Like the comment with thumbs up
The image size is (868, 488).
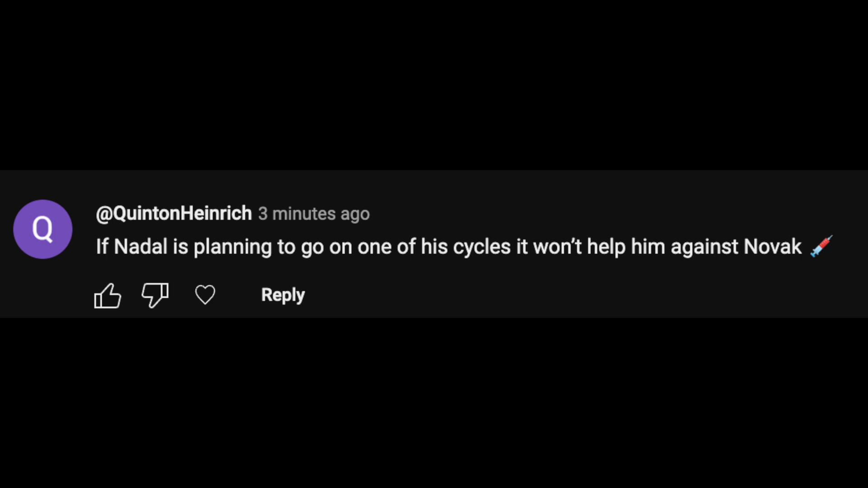(108, 296)
